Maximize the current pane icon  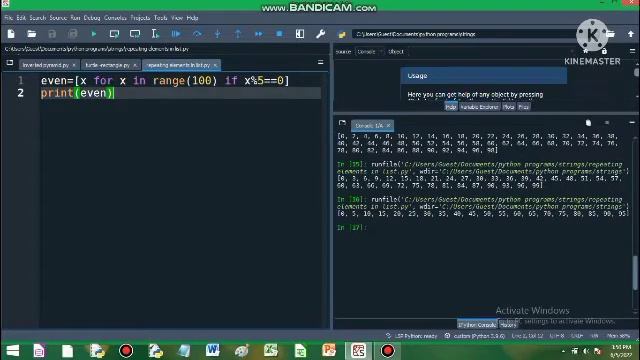pos(300,34)
